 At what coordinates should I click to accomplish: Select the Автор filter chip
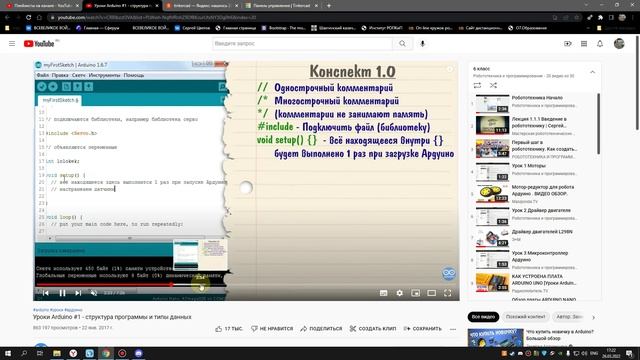(569, 317)
